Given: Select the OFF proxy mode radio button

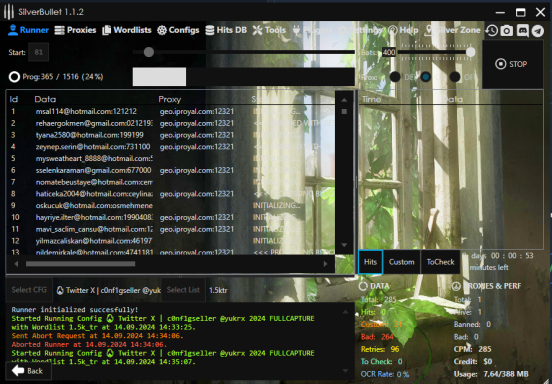Looking at the screenshot, I should (455, 76).
